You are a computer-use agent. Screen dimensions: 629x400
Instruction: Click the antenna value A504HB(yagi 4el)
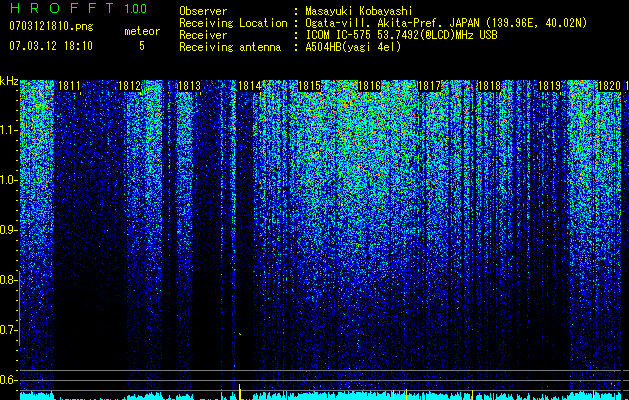point(353,47)
